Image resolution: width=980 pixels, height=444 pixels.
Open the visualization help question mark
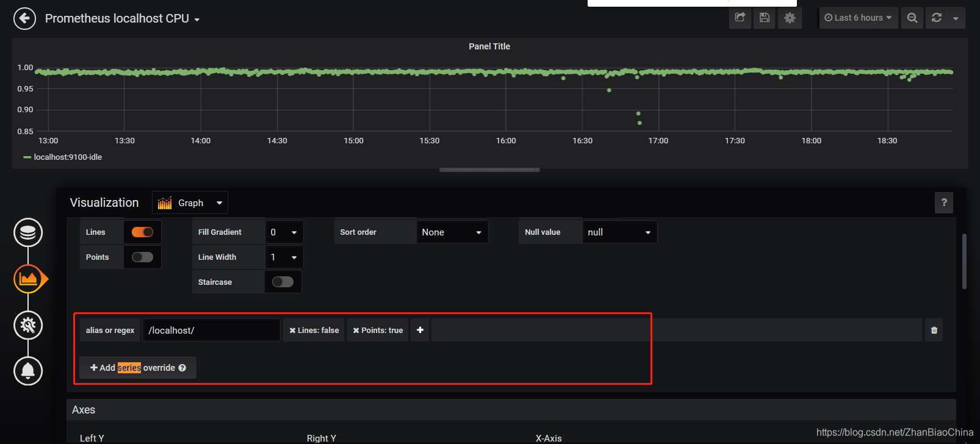(943, 202)
